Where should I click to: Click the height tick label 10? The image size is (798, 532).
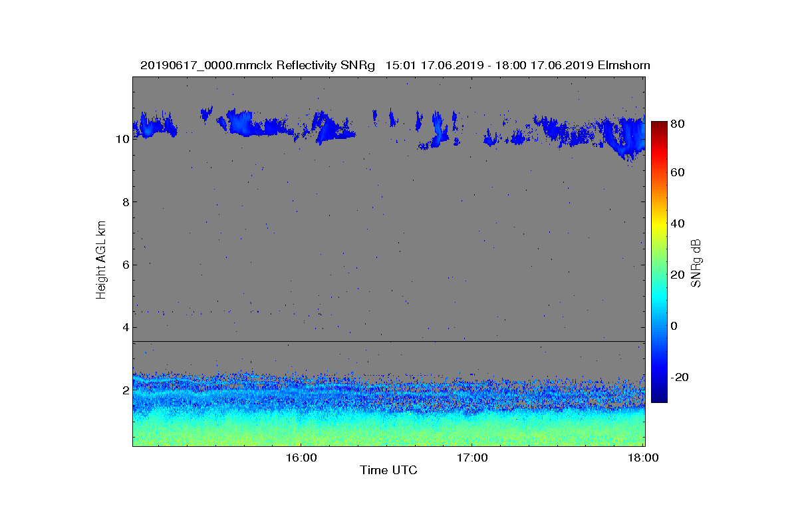point(122,139)
